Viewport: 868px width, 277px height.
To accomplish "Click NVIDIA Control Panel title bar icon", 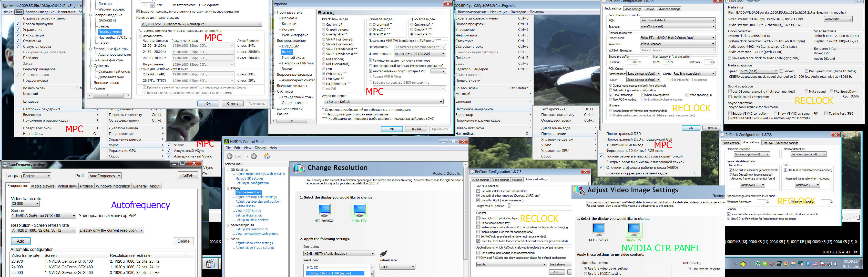I will pos(227,141).
